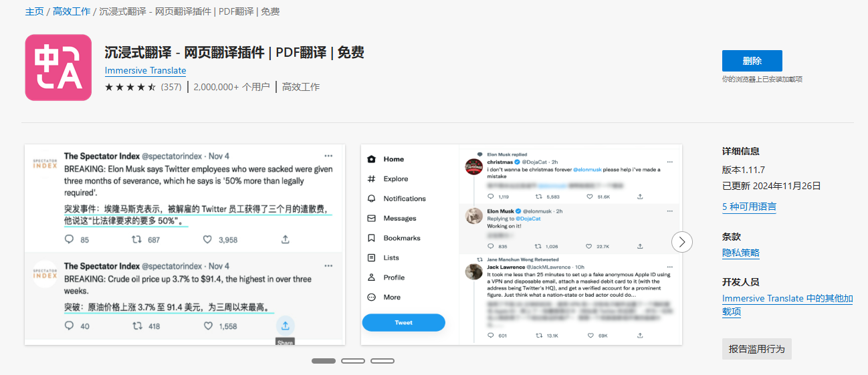
Task: Click the star rating row
Action: tap(130, 87)
